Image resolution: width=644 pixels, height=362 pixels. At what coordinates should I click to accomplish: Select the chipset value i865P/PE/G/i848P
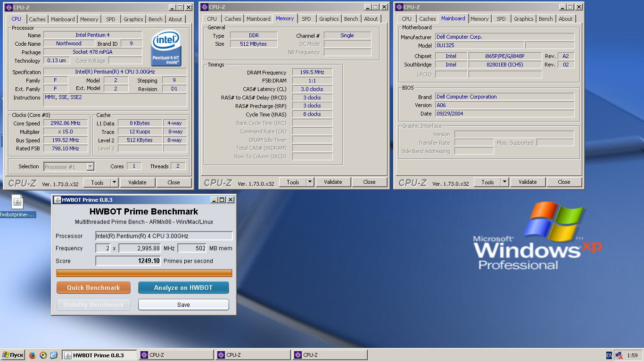click(505, 56)
